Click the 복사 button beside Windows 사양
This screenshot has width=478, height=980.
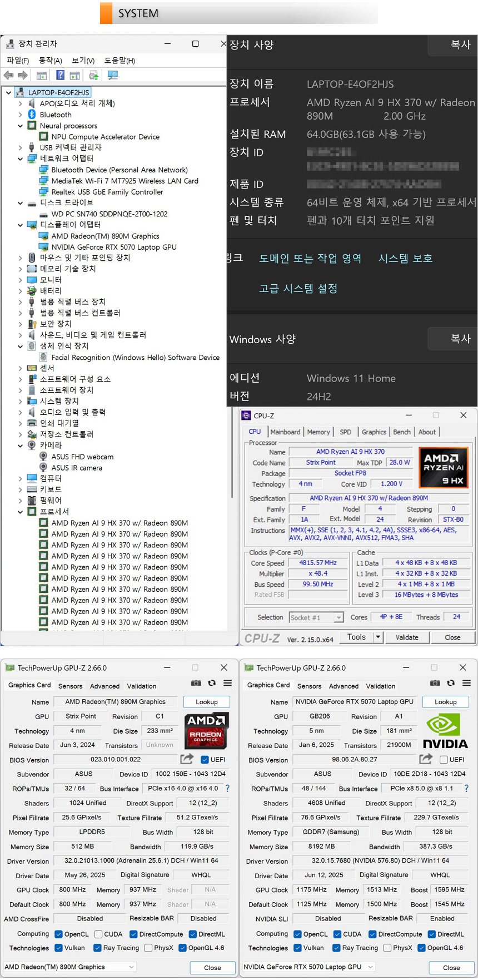453,339
